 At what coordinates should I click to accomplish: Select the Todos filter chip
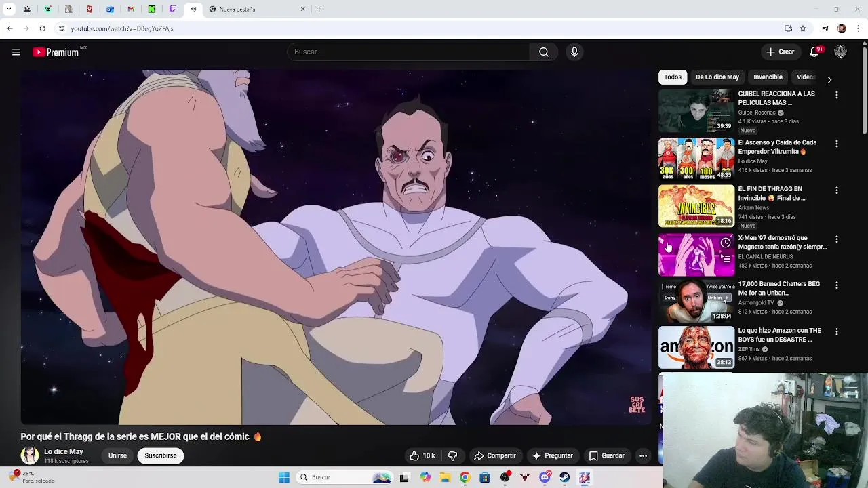click(673, 77)
